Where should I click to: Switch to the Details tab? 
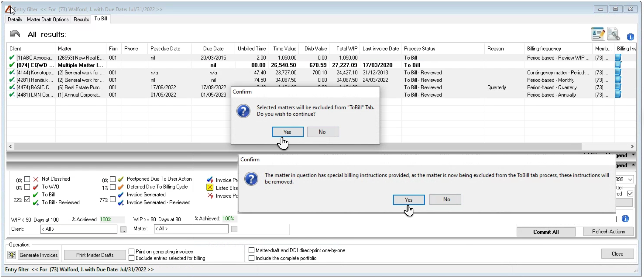tap(15, 19)
